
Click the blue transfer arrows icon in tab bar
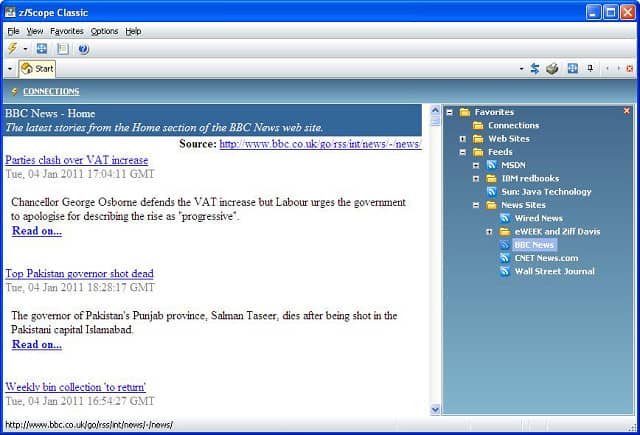coord(535,69)
